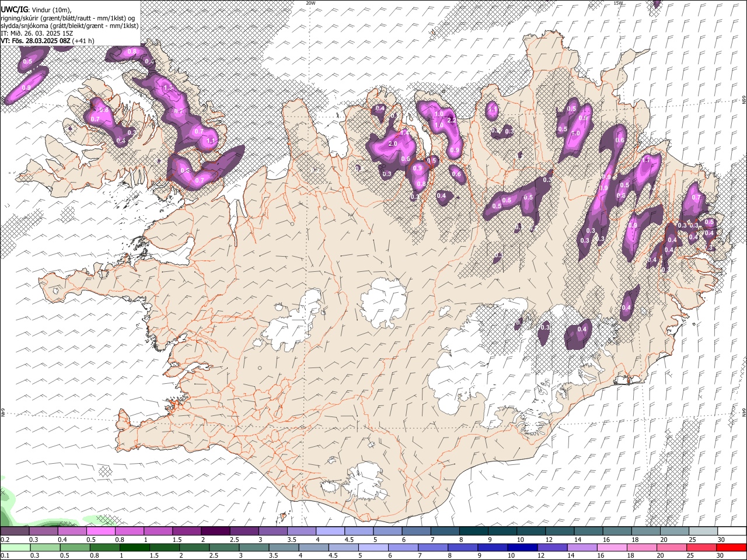This screenshot has height=560, width=747.
Task: Click the 'IT: Mið. 26. 03. 2025 15Z' line
Action: [x=37, y=33]
